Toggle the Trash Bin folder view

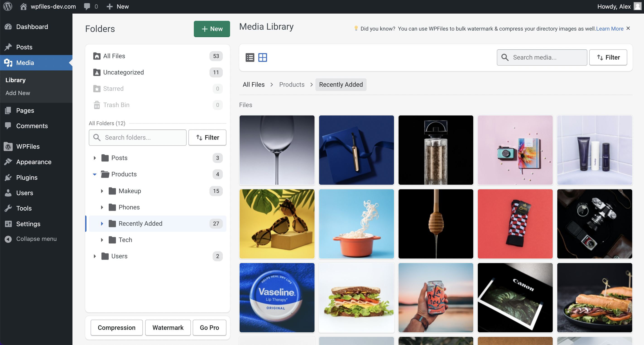point(116,105)
